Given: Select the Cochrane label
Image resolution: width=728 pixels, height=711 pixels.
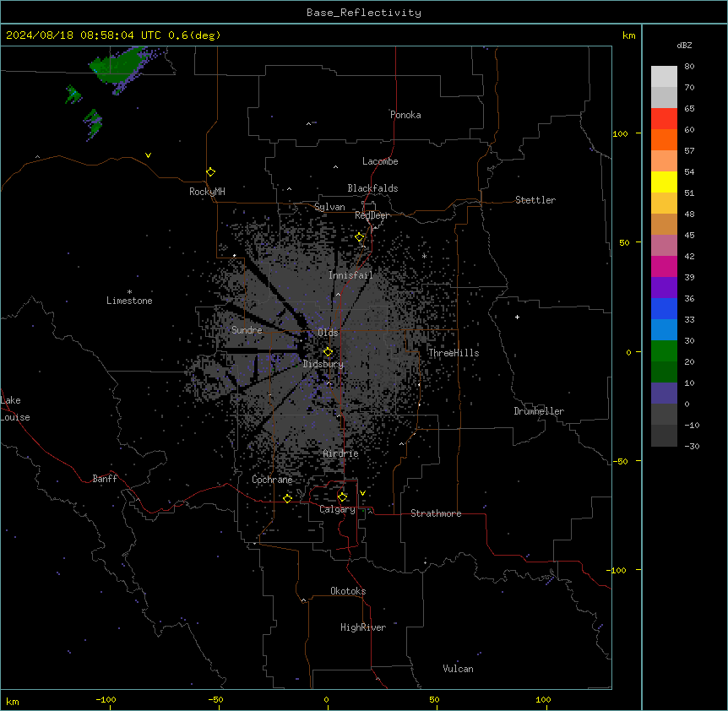Looking at the screenshot, I should coord(272,480).
